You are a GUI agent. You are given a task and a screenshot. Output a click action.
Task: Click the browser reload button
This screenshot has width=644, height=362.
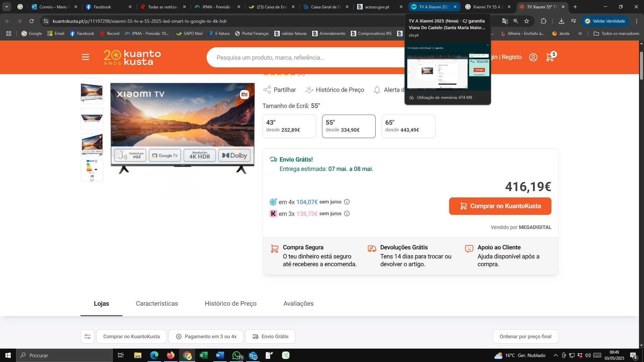coord(32,21)
